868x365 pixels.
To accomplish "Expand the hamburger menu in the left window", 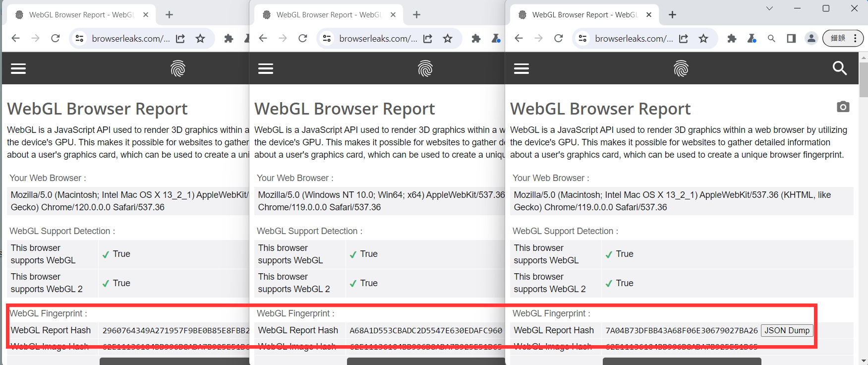I will (x=18, y=68).
